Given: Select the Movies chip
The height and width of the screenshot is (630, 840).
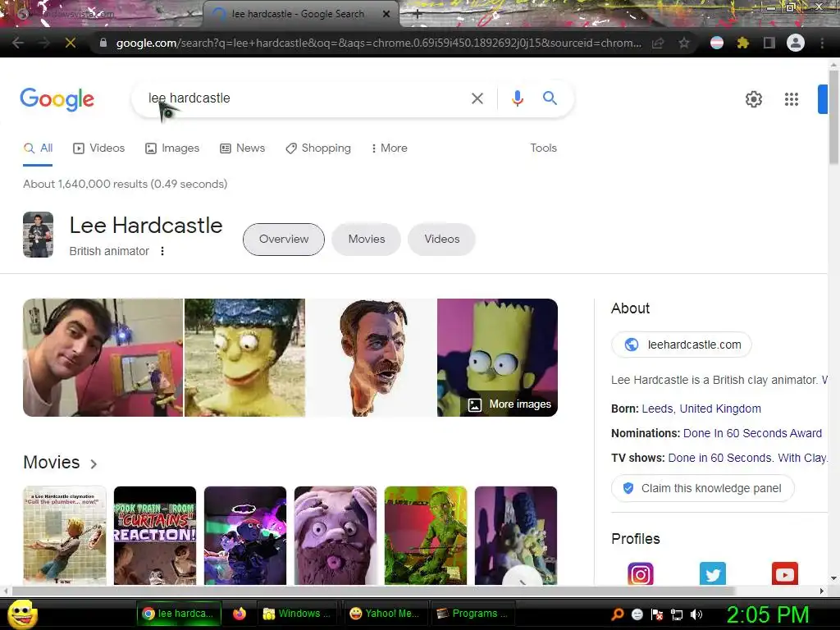Looking at the screenshot, I should click(367, 239).
